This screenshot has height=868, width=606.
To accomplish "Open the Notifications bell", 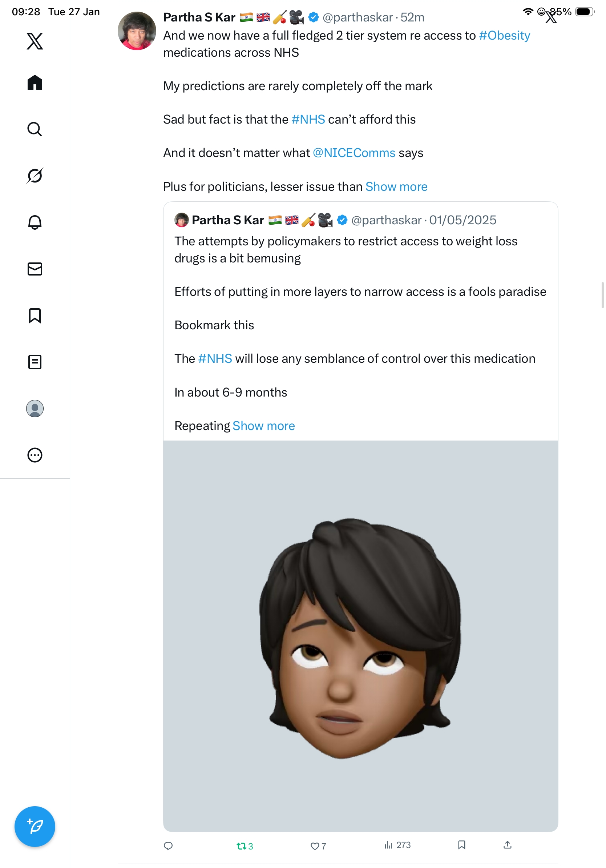I will tap(35, 222).
